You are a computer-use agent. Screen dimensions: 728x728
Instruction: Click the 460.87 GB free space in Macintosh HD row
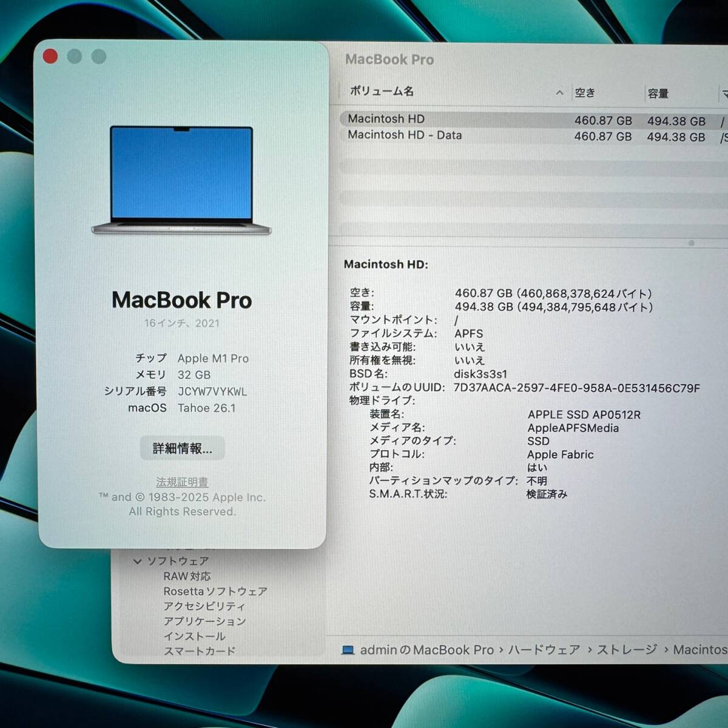(x=603, y=121)
